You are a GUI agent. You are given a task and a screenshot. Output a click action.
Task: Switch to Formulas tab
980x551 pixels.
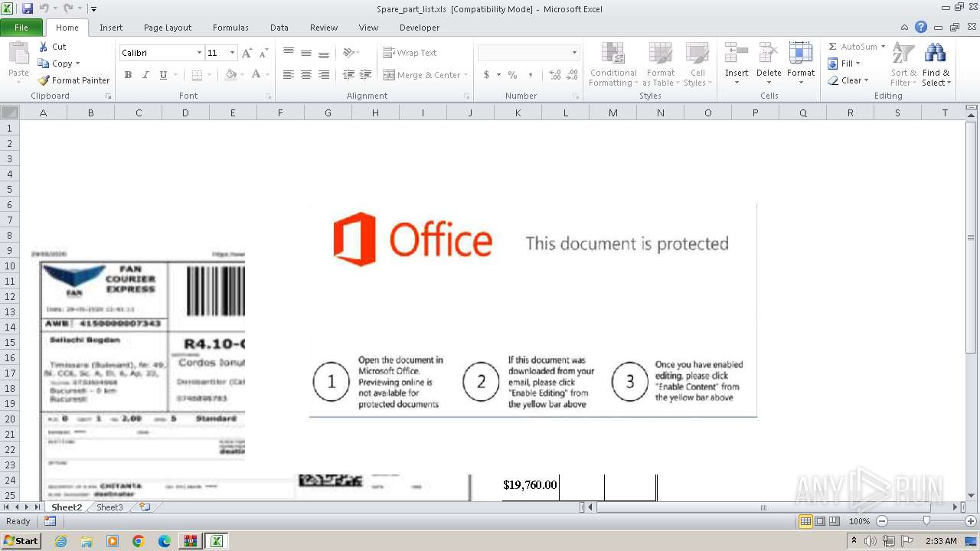click(230, 28)
